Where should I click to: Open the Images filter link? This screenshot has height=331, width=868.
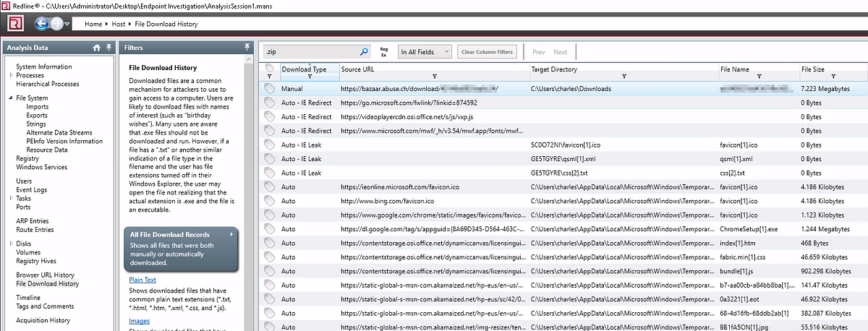point(139,320)
